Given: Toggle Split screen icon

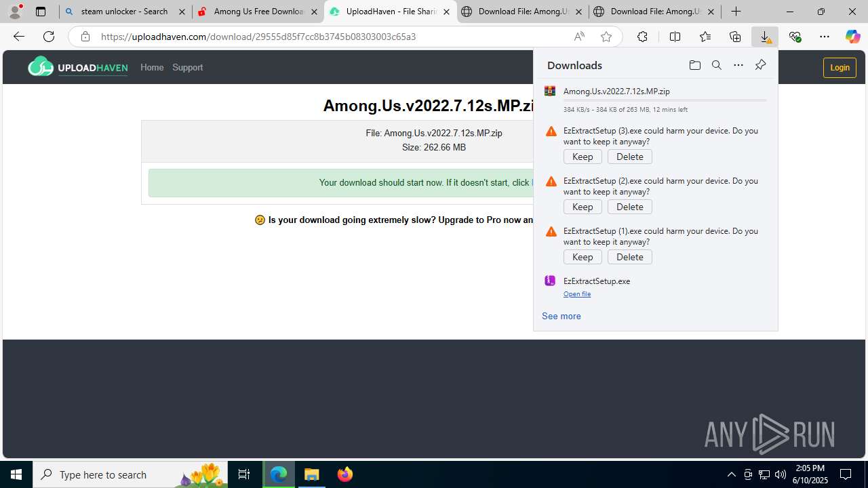Looking at the screenshot, I should [675, 37].
